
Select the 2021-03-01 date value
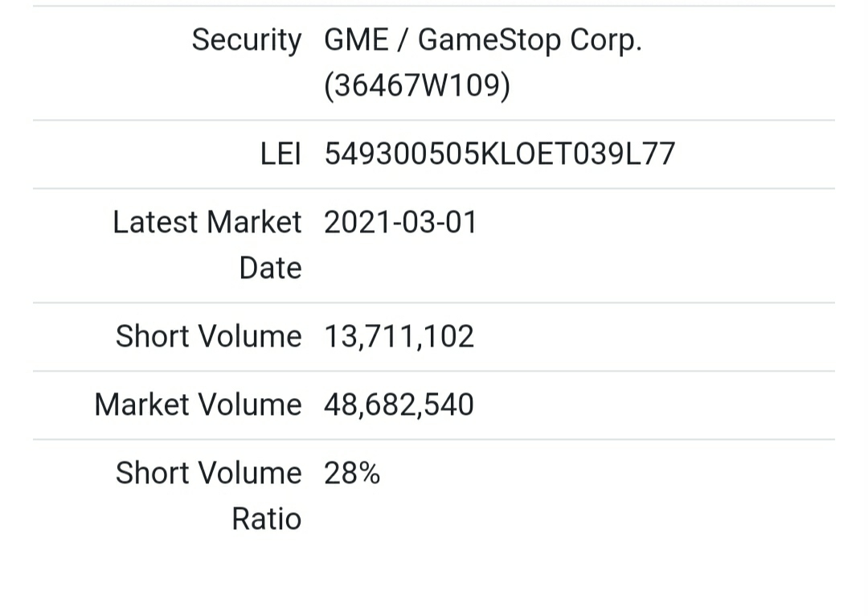(400, 223)
